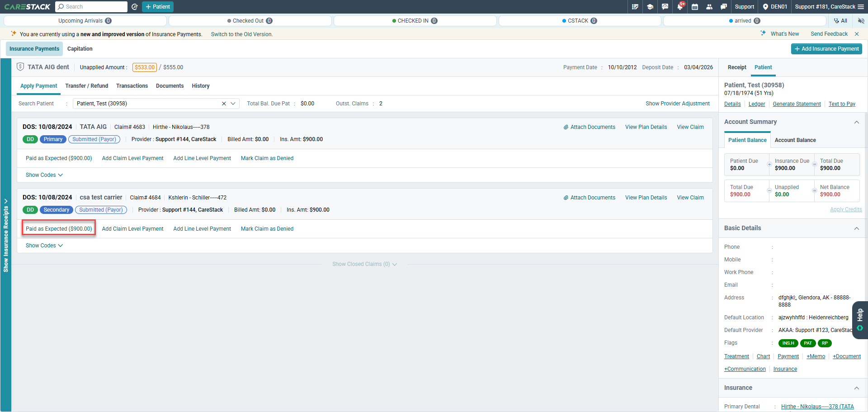868x412 pixels.
Task: Select the Insurance Payments tab
Action: [34, 49]
